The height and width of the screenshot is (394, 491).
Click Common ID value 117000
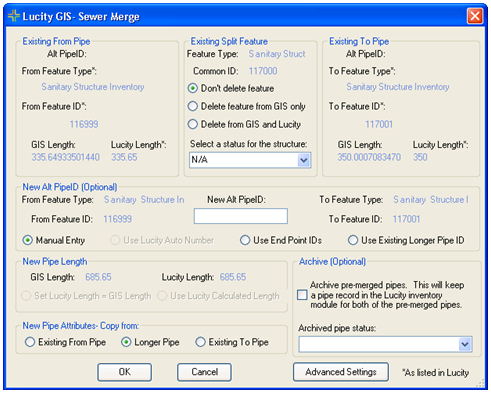[x=263, y=71]
